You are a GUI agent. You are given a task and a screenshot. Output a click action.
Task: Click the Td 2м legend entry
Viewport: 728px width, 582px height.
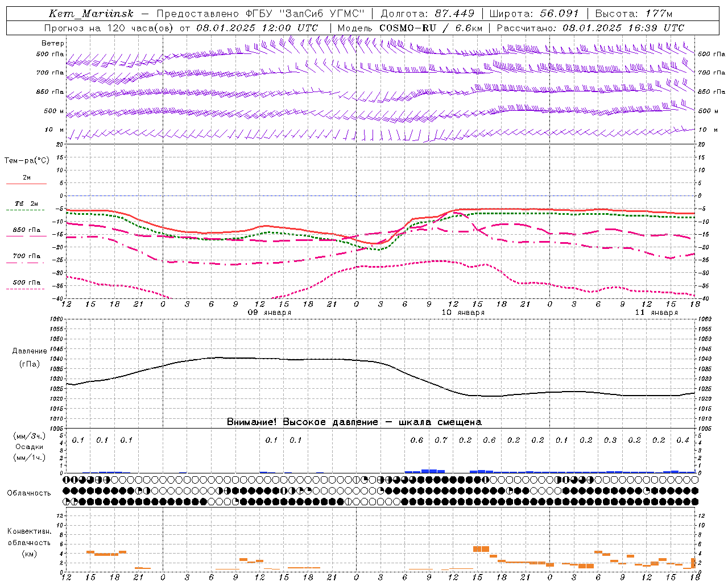(x=27, y=203)
